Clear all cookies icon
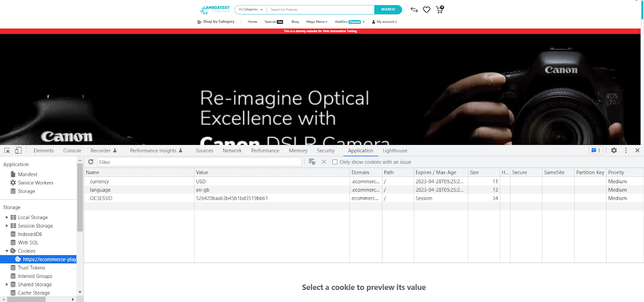 (x=312, y=162)
